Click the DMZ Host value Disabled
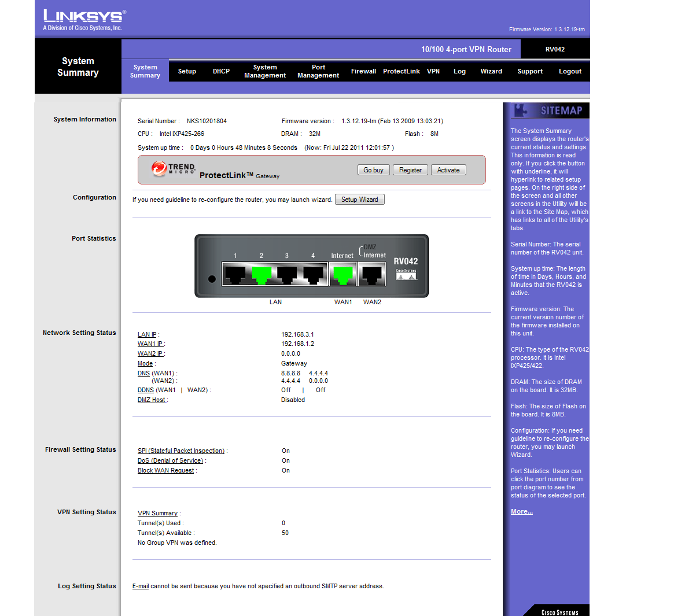 (293, 400)
